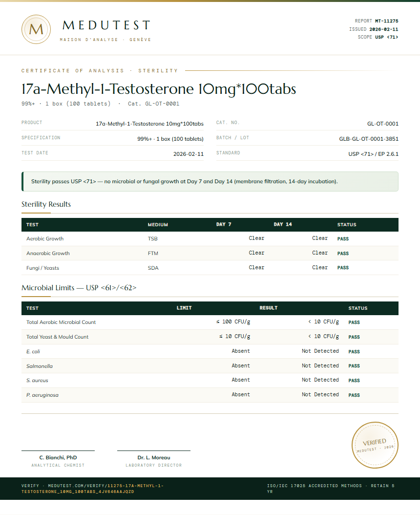Click the MEDUTEST brand wordmark
420x515 pixels.
[x=106, y=25]
